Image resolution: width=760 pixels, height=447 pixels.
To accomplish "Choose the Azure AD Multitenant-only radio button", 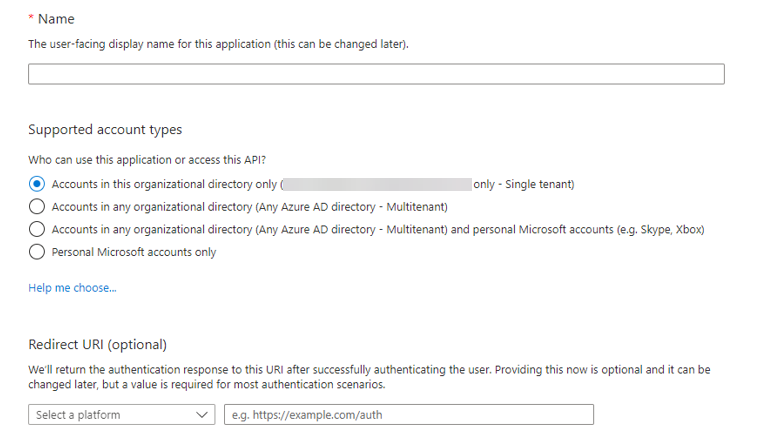I will point(37,206).
